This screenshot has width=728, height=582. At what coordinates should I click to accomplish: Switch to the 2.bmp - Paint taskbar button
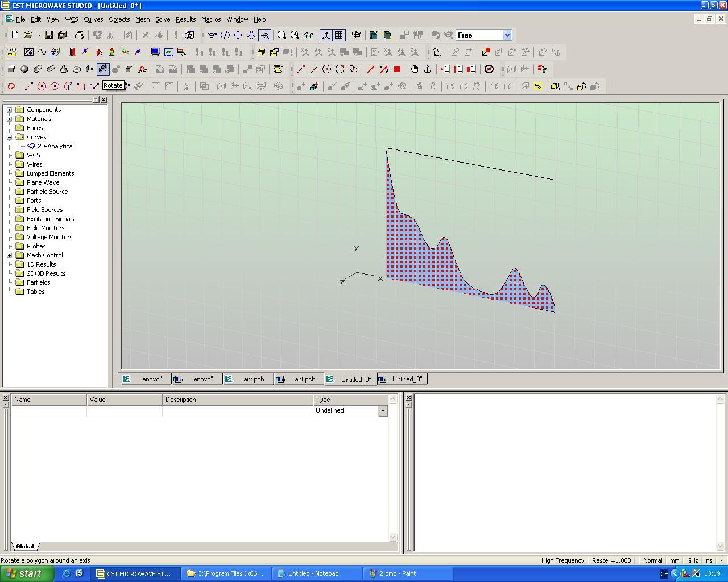pos(408,573)
